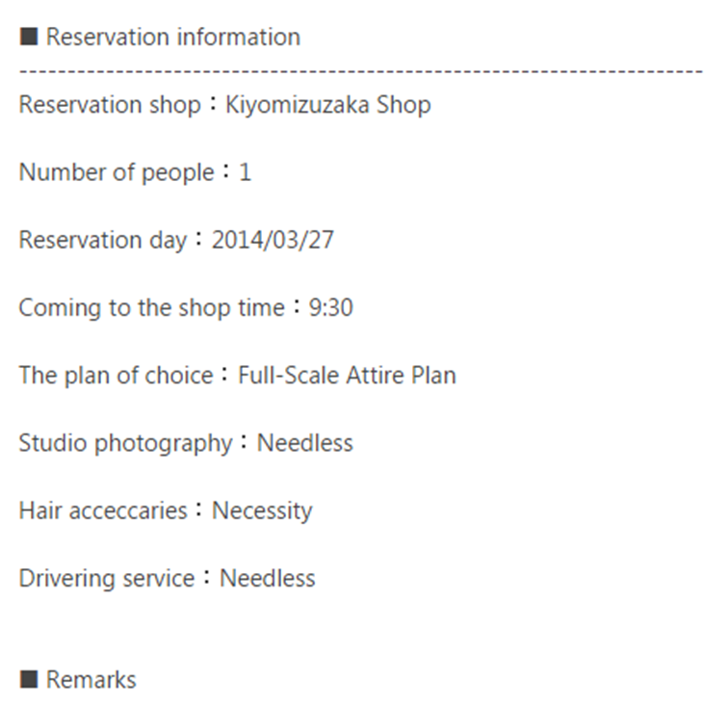Select the Remarks heading text
Image resolution: width=728 pixels, height=705 pixels.
pos(91,679)
